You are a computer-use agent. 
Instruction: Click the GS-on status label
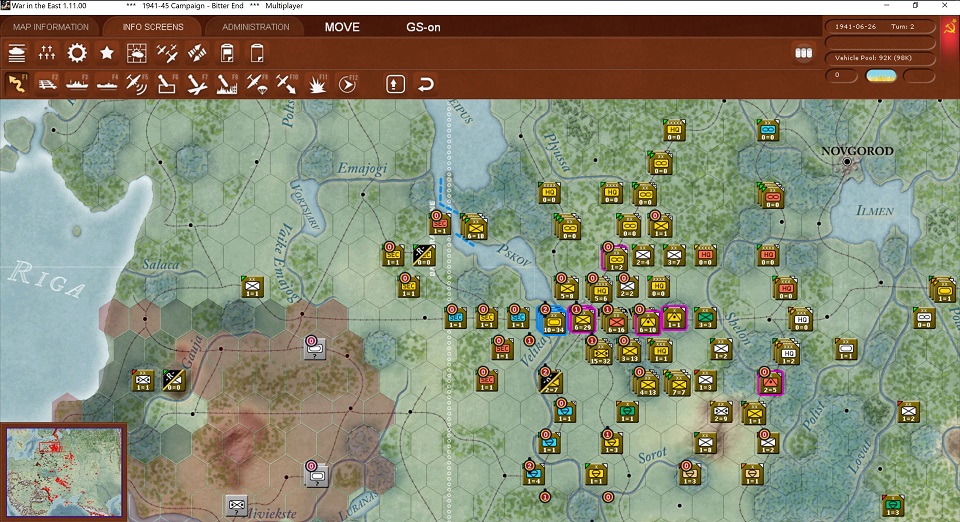pyautogui.click(x=423, y=27)
